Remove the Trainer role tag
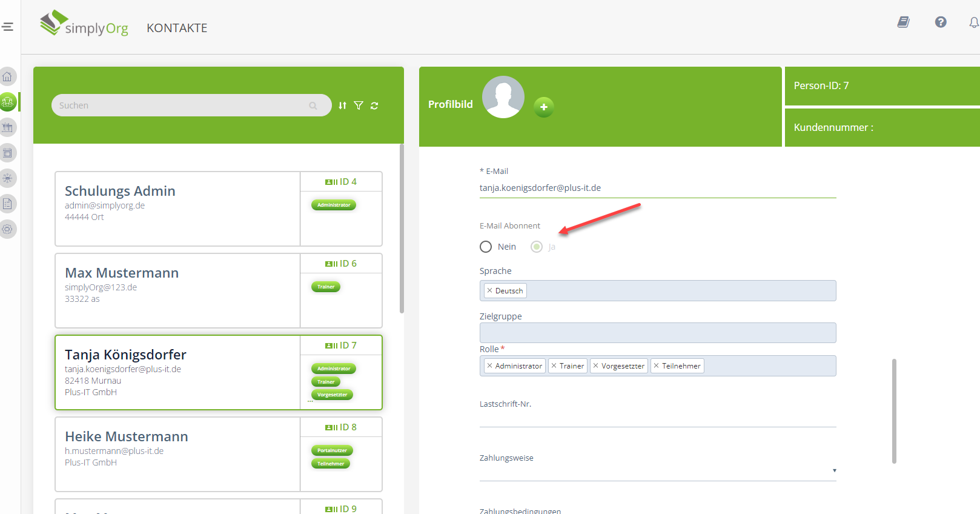980x514 pixels. coord(554,366)
